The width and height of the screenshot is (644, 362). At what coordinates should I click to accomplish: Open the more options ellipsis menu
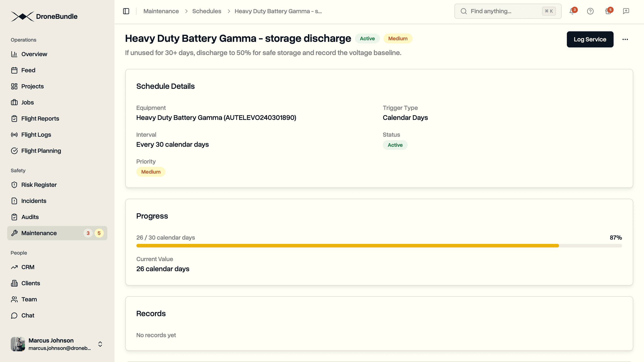point(625,40)
